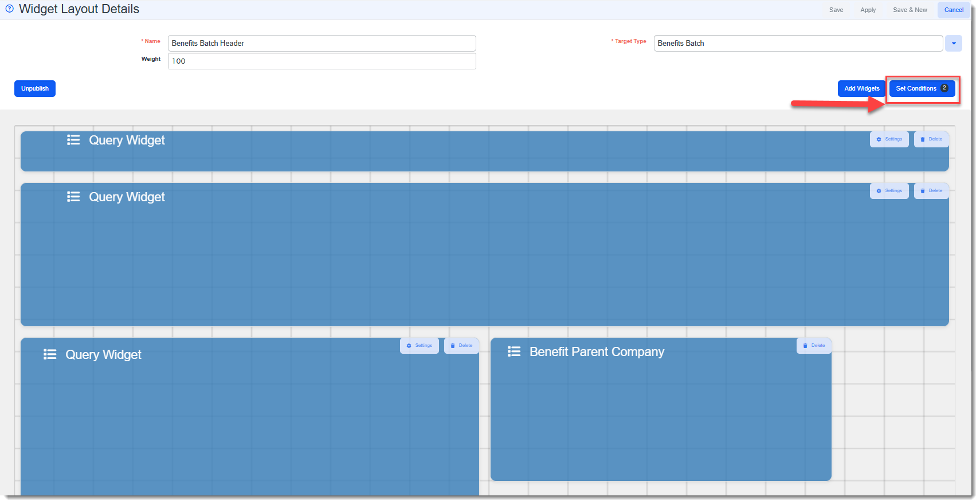Viewport: 980px width, 504px height.
Task: Click Save in the top toolbar
Action: coord(836,10)
